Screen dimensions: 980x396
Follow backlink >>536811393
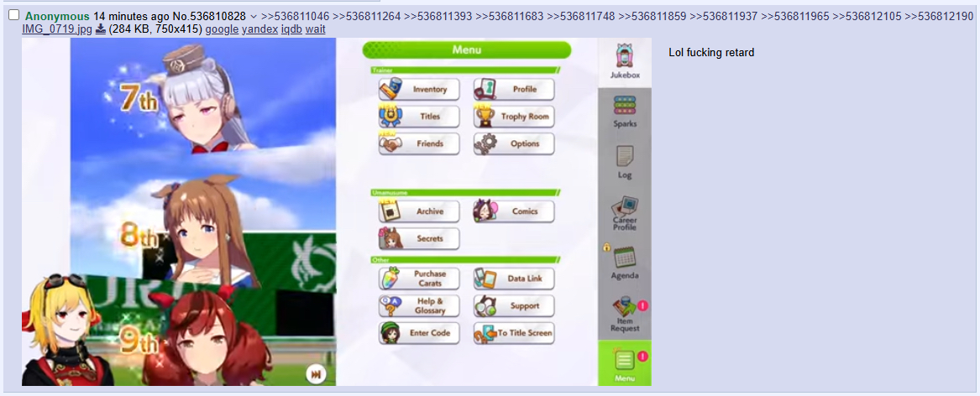[x=438, y=16]
